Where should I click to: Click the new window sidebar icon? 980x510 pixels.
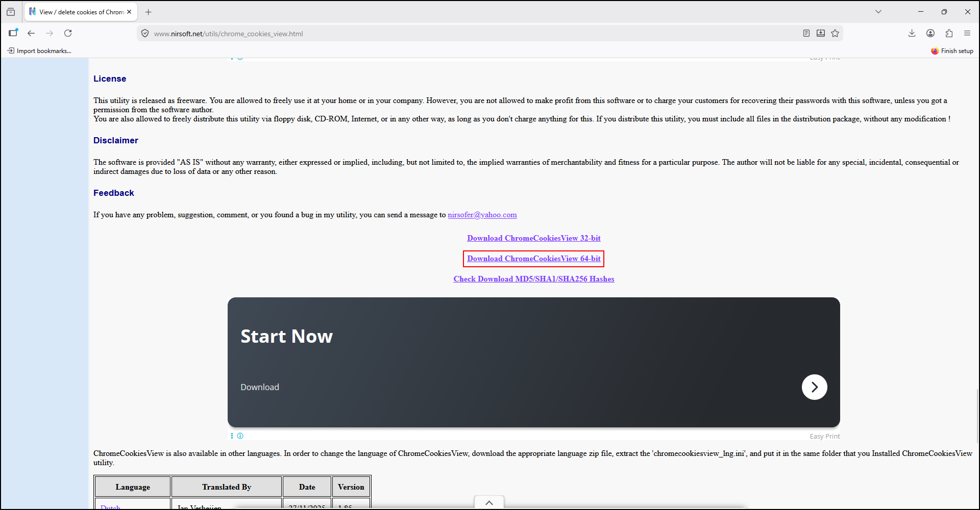[x=13, y=33]
